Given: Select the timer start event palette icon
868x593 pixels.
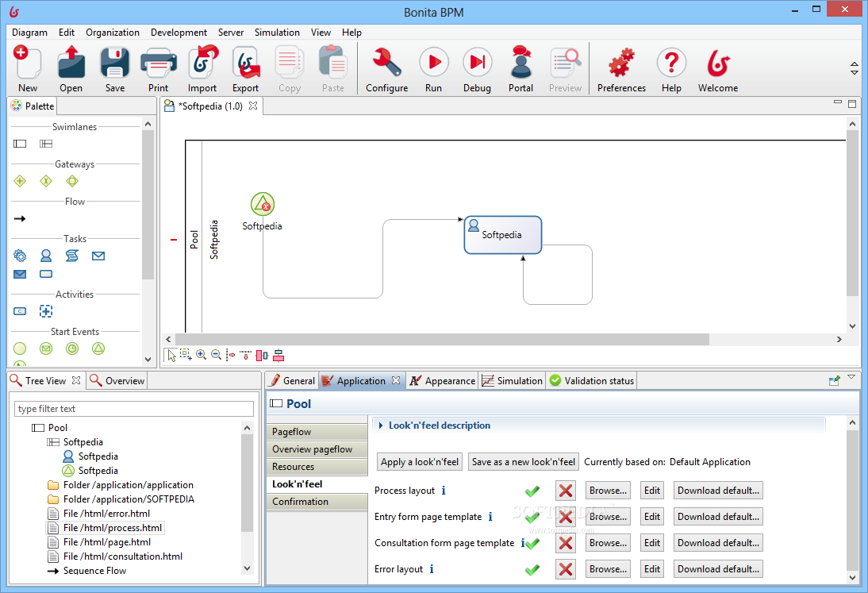Looking at the screenshot, I should (x=72, y=348).
